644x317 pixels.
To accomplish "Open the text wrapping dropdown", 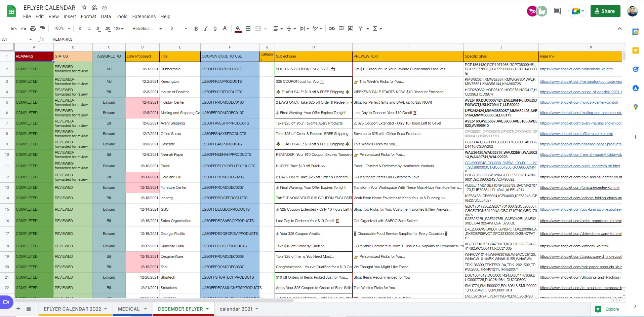I will [304, 29].
